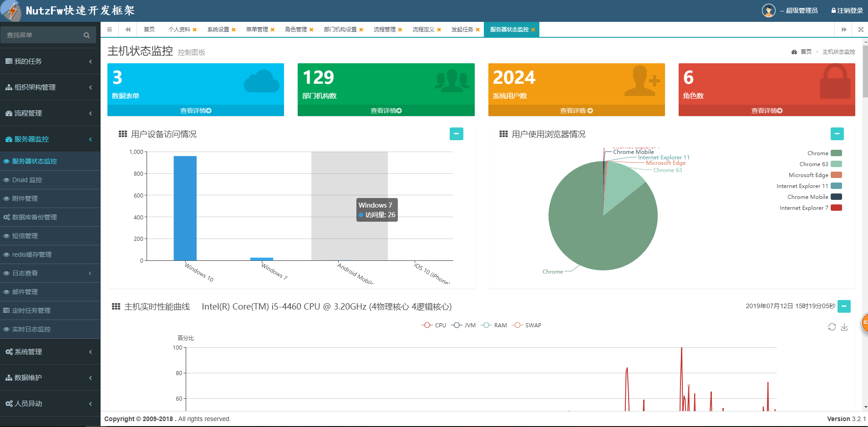
Task: Click the Windows 10 bar in chart
Action: tap(185, 208)
